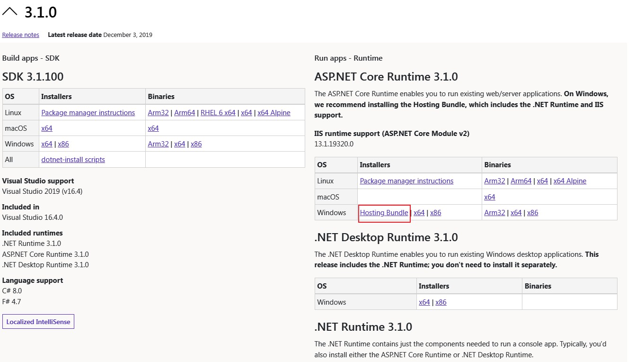
Task: Download the macOS x64 ASP.NET Core Runtime binary
Action: (490, 197)
